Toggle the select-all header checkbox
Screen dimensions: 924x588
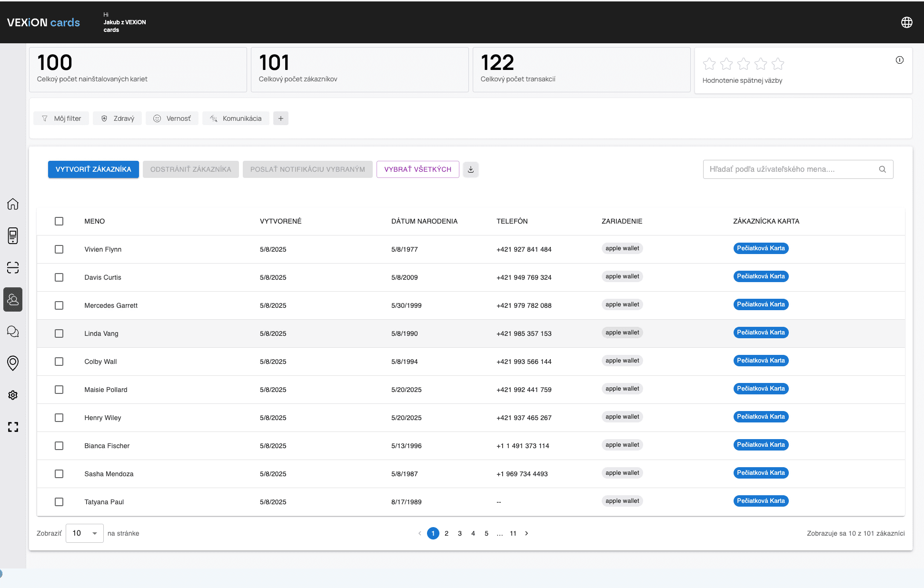(x=59, y=221)
